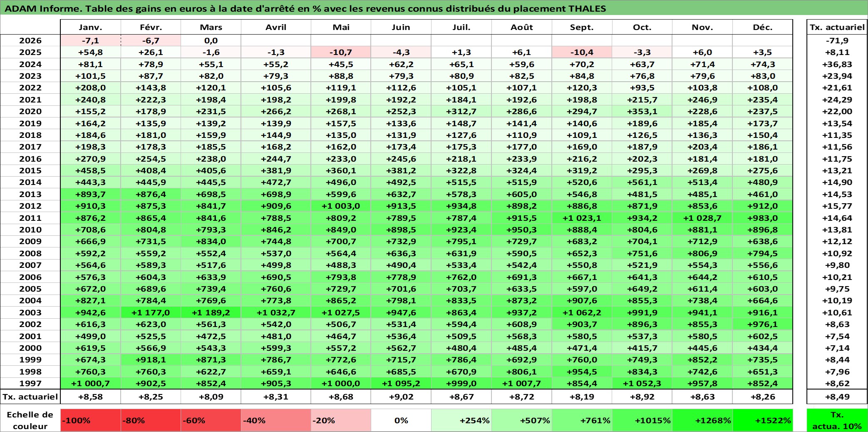868x432 pixels.
Task: Click the +36,83 actuarial rate for 2024
Action: coord(837,64)
